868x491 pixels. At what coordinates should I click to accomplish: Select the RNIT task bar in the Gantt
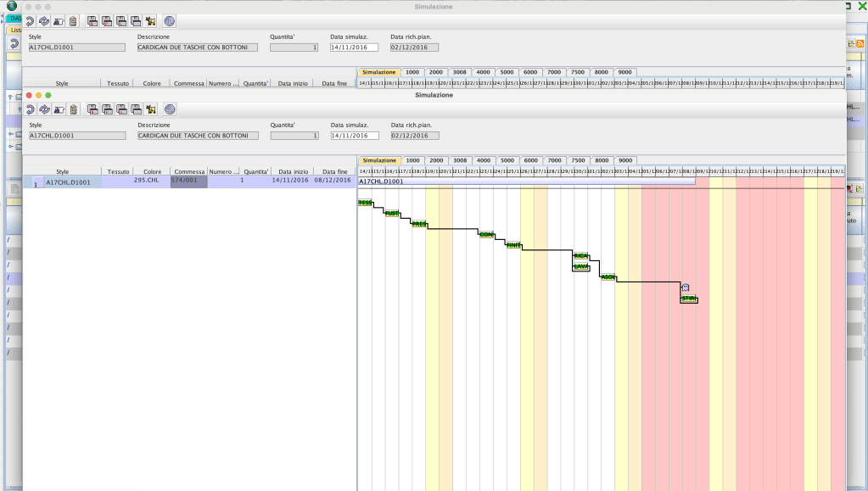click(513, 245)
